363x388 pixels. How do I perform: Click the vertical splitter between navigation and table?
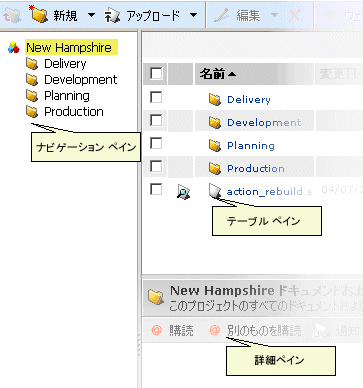(x=139, y=209)
